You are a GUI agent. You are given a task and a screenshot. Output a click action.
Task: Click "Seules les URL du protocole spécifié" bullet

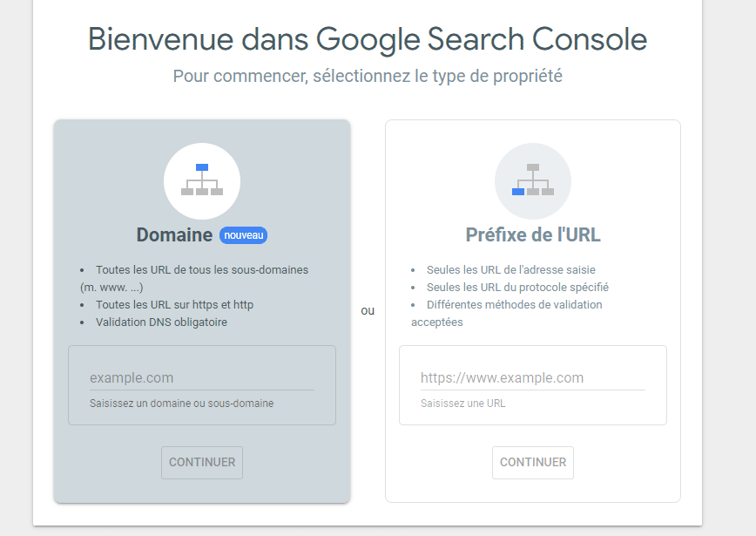pos(517,288)
